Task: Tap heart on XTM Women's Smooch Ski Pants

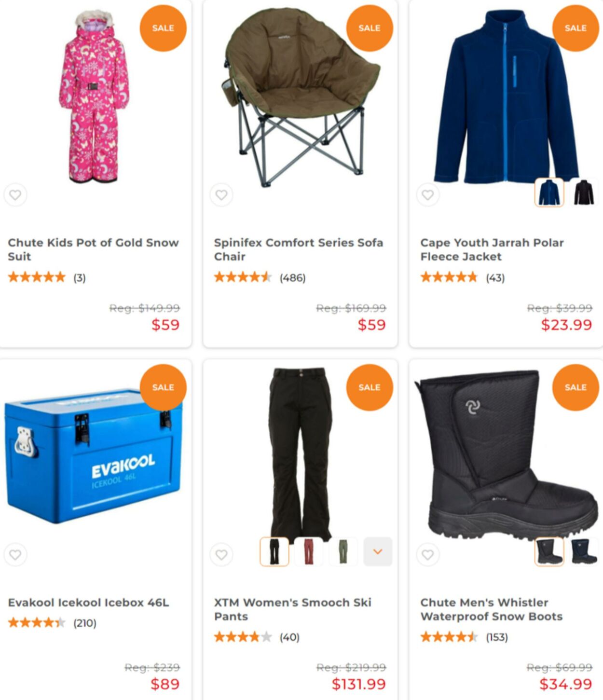Action: pyautogui.click(x=221, y=555)
